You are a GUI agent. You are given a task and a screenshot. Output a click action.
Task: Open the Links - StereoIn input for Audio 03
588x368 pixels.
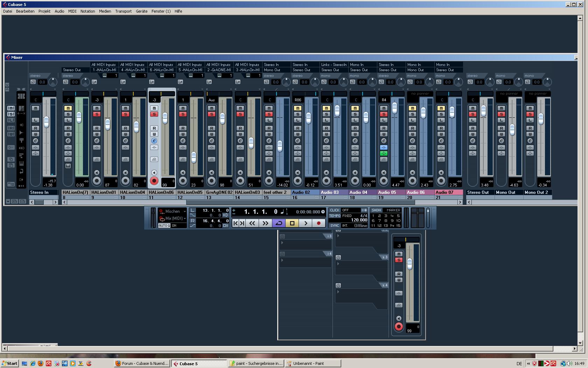[334, 65]
